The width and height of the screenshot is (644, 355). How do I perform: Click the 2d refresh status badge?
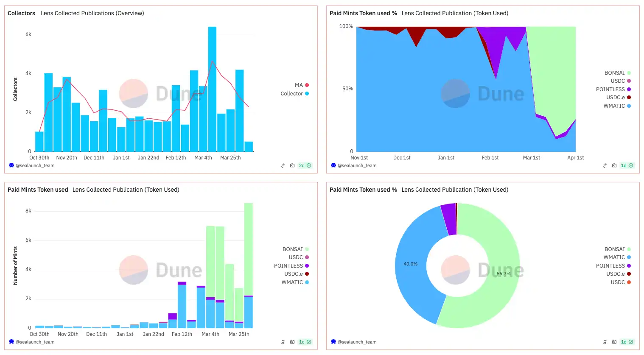pos(305,165)
